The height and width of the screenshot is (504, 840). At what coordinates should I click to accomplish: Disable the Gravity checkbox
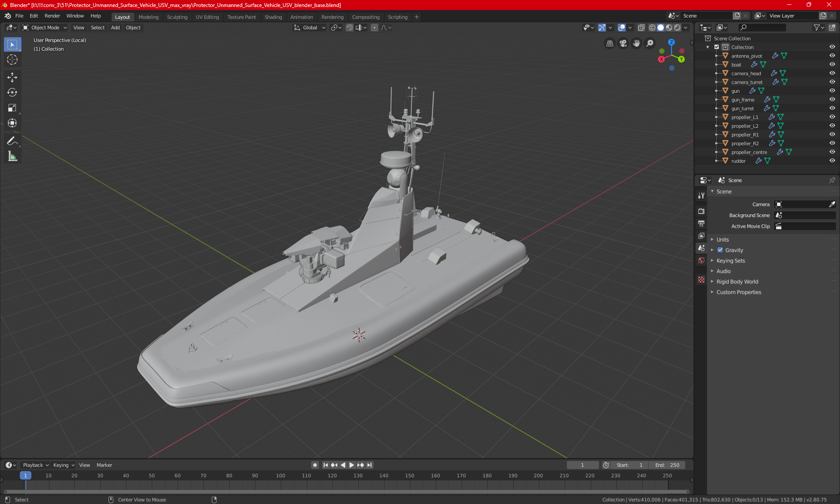720,250
